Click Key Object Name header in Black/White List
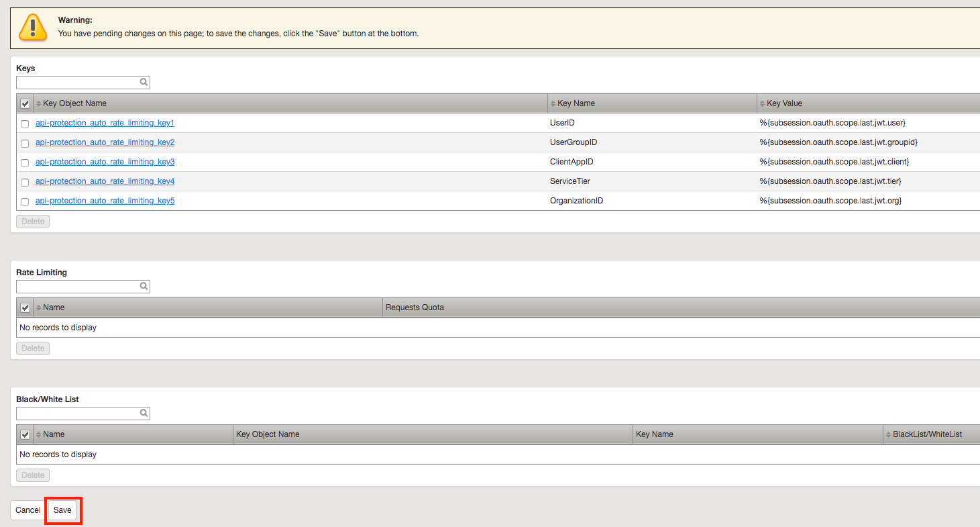The height and width of the screenshot is (527, 980). (x=268, y=434)
